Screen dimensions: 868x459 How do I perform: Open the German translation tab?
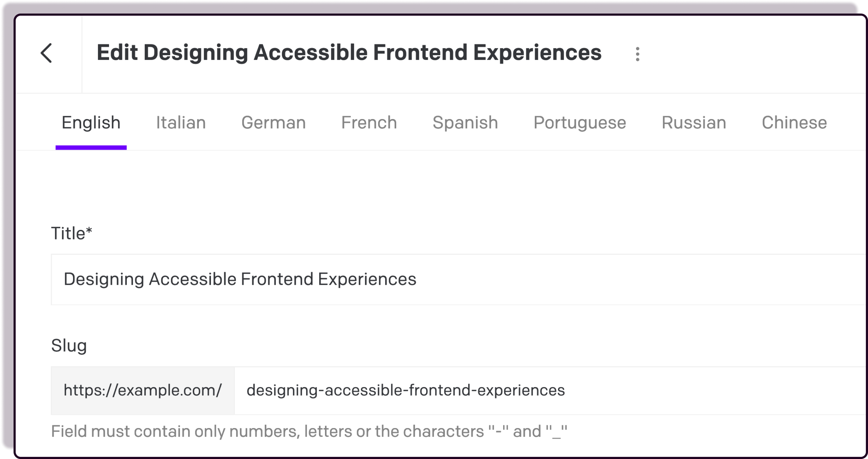[273, 123]
